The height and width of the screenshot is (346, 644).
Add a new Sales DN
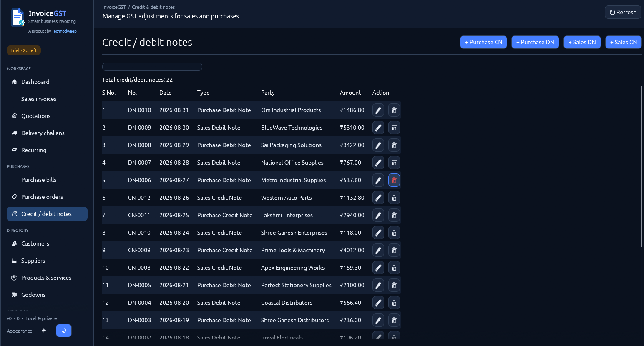(582, 42)
